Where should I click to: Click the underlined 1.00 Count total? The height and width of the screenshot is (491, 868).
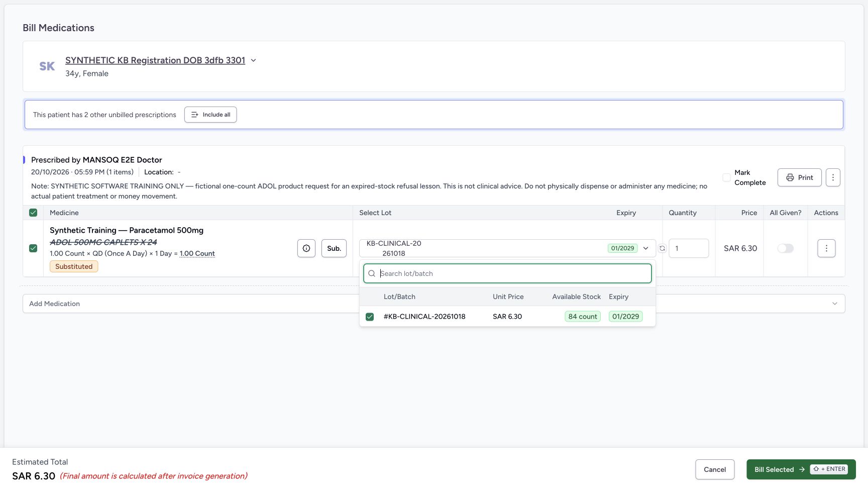click(197, 254)
